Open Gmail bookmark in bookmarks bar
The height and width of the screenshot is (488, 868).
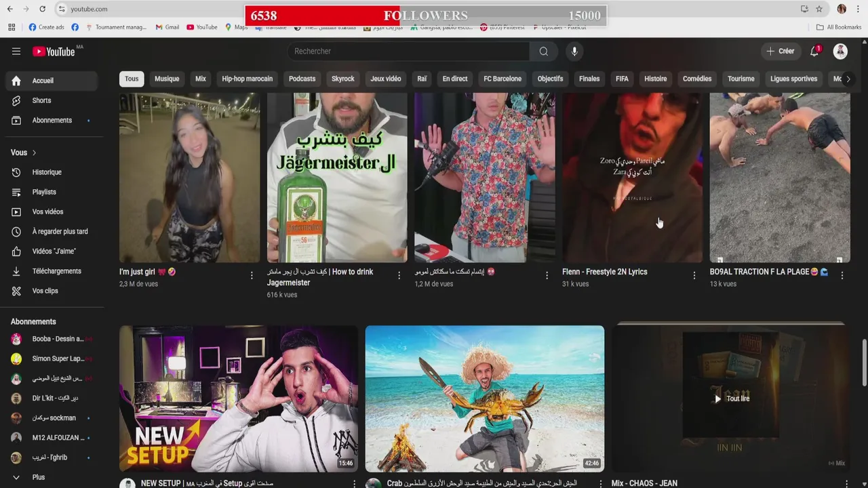167,27
